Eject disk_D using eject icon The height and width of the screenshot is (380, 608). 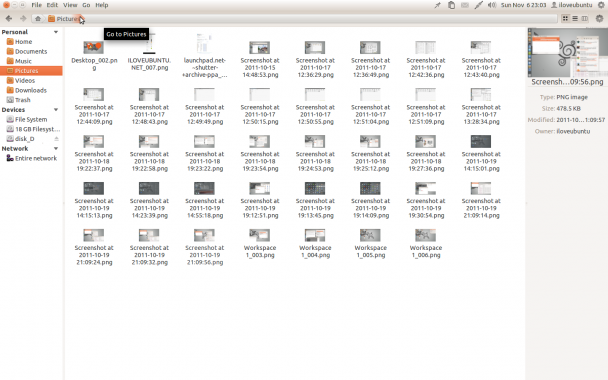click(56, 139)
